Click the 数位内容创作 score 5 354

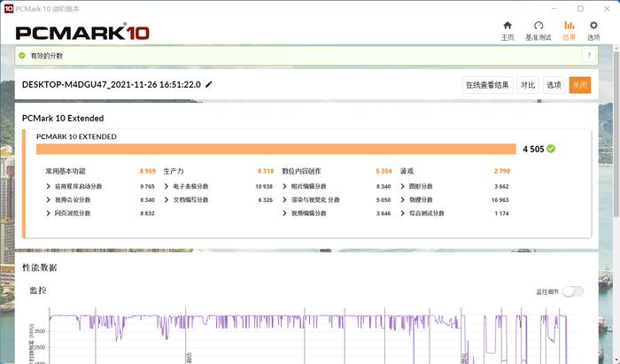click(x=384, y=171)
